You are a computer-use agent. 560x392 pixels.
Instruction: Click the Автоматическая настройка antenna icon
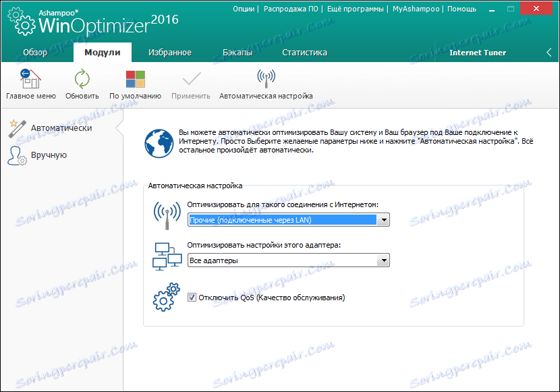coord(264,78)
